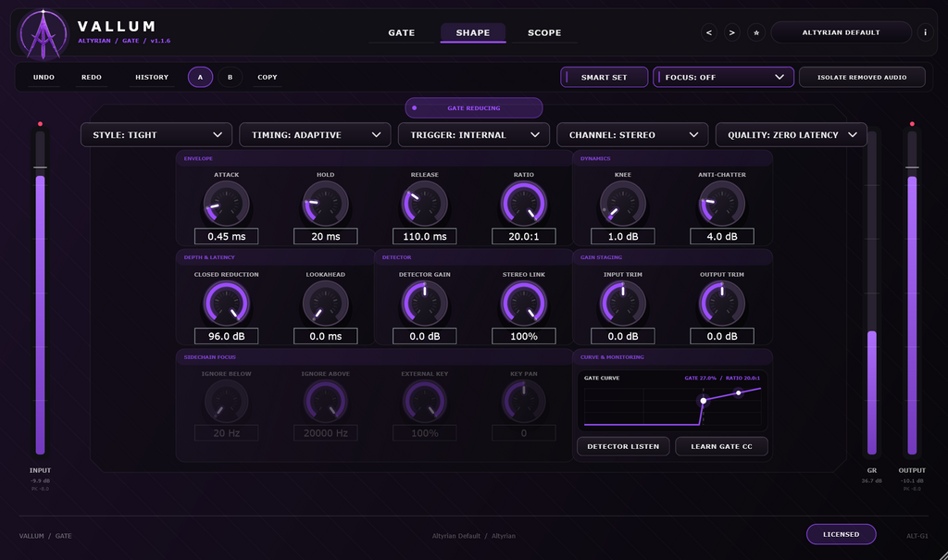Click the Licensed button
This screenshot has width=948, height=560.
pyautogui.click(x=841, y=534)
